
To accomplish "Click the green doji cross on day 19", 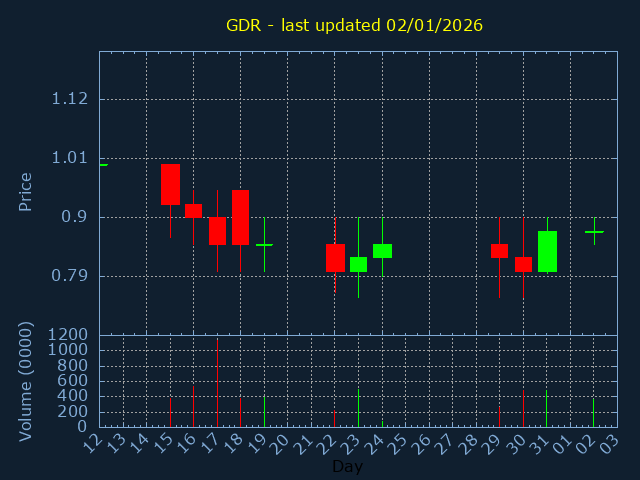I will [x=264, y=244].
